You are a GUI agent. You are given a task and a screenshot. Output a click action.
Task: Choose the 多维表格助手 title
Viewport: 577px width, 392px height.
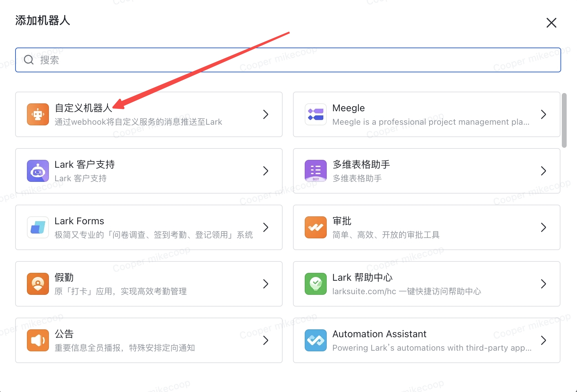tap(361, 165)
